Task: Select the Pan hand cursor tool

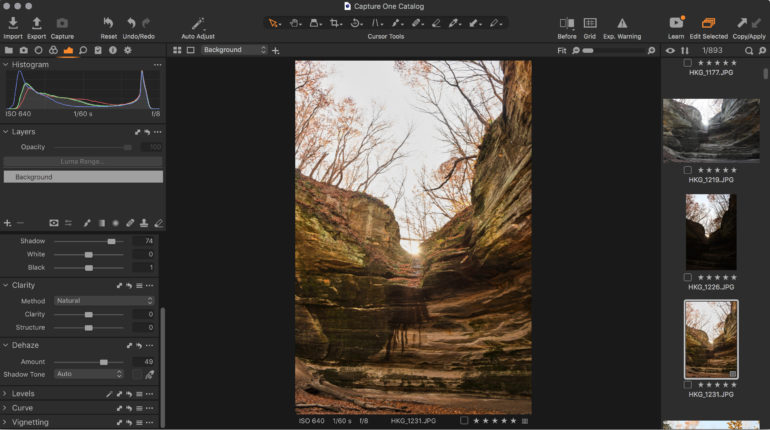Action: [296, 22]
